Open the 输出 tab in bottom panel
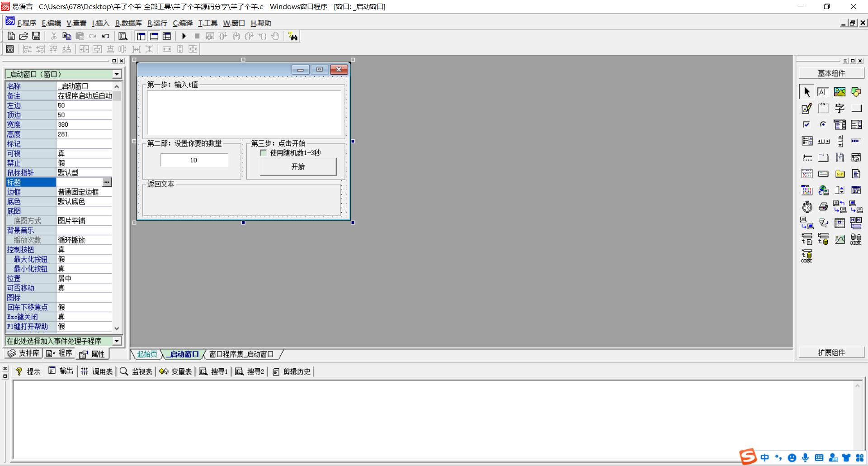 [x=61, y=371]
